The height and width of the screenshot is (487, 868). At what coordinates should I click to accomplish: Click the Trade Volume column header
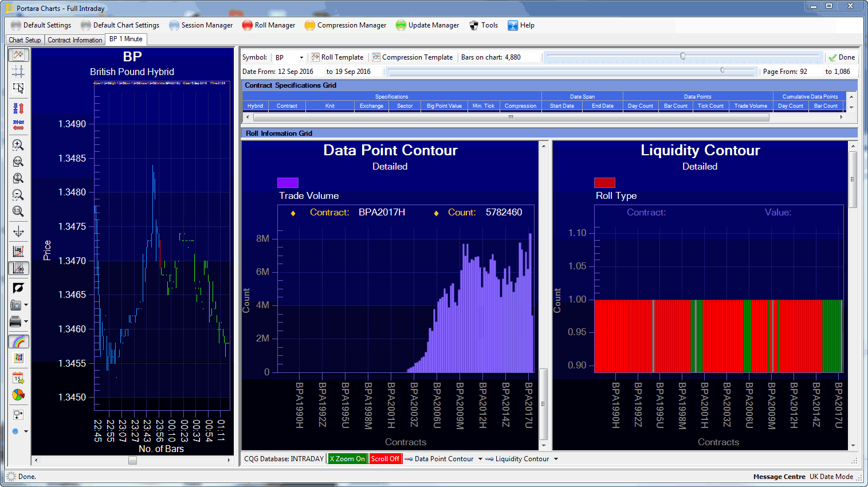[x=751, y=106]
